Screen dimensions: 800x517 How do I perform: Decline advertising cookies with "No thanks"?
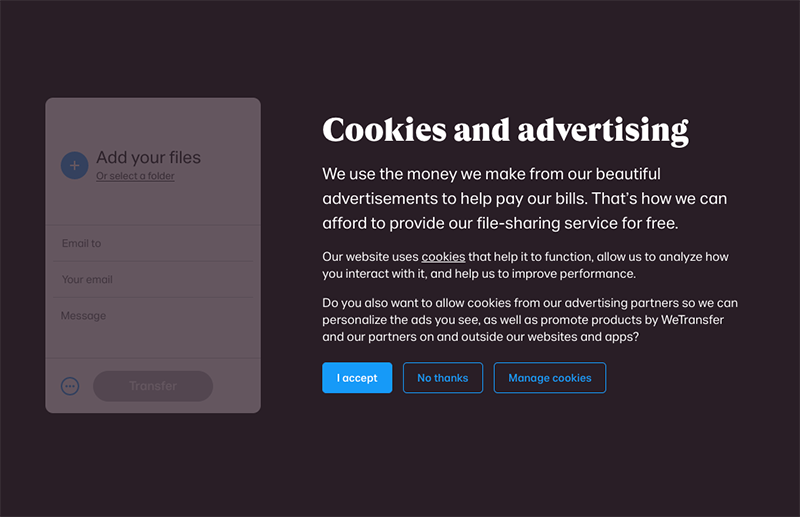tap(442, 378)
